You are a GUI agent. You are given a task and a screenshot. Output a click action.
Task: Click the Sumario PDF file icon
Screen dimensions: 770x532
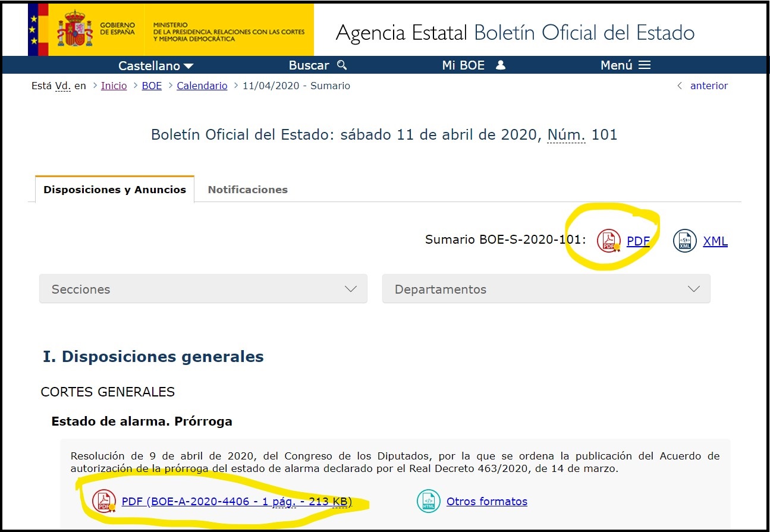(609, 241)
